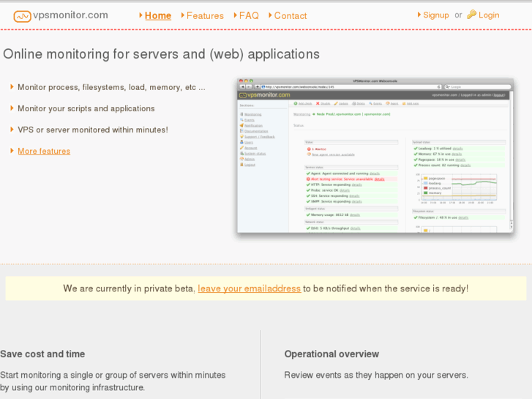The height and width of the screenshot is (399, 532).
Task: Click the orange arrow before Home
Action: coord(141,15)
